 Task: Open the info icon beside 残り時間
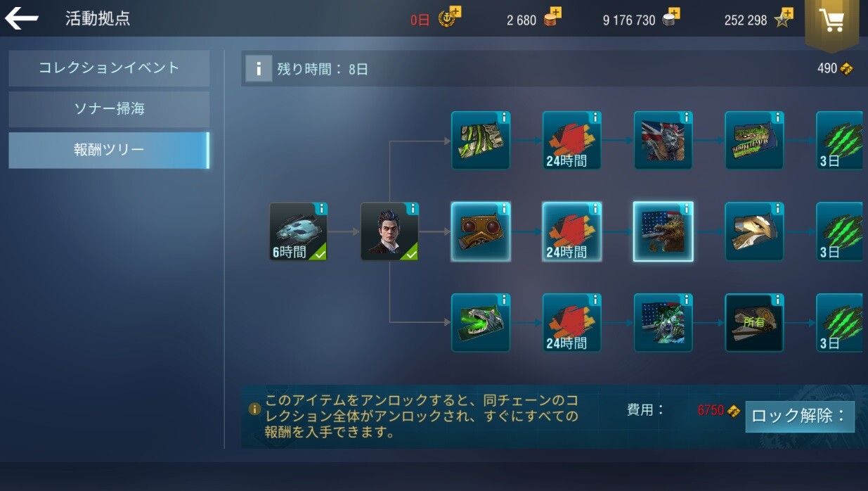click(x=259, y=68)
